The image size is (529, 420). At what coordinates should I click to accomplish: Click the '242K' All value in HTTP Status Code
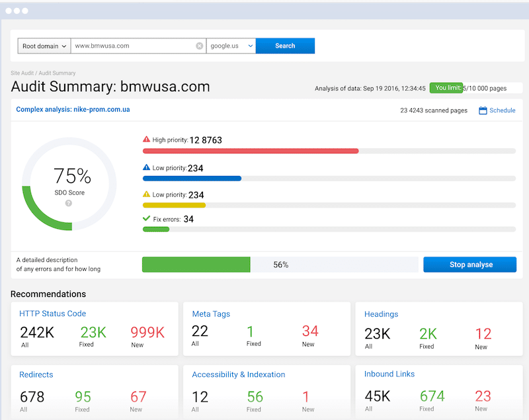(x=37, y=333)
